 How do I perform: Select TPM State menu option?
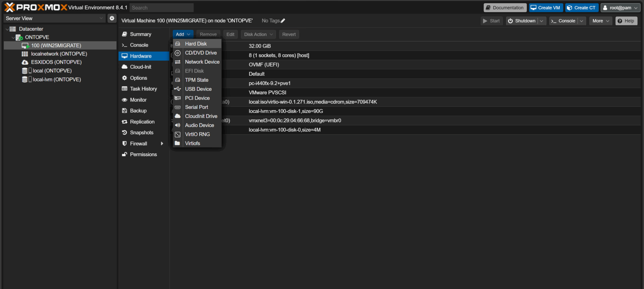[x=197, y=80]
